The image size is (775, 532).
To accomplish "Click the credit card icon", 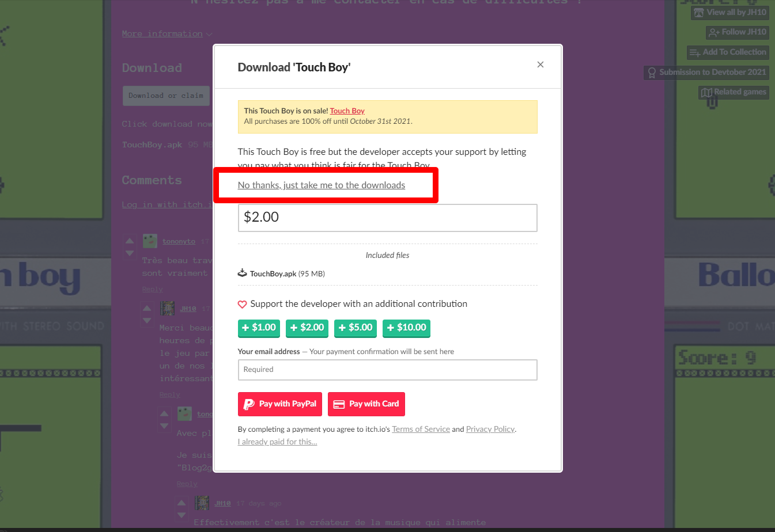I will tap(339, 404).
